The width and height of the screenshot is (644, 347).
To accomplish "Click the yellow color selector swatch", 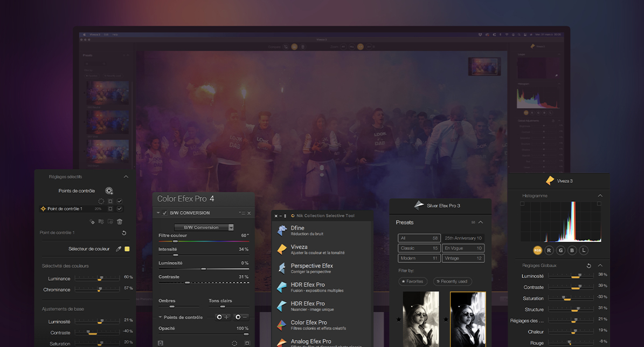I will 127,249.
